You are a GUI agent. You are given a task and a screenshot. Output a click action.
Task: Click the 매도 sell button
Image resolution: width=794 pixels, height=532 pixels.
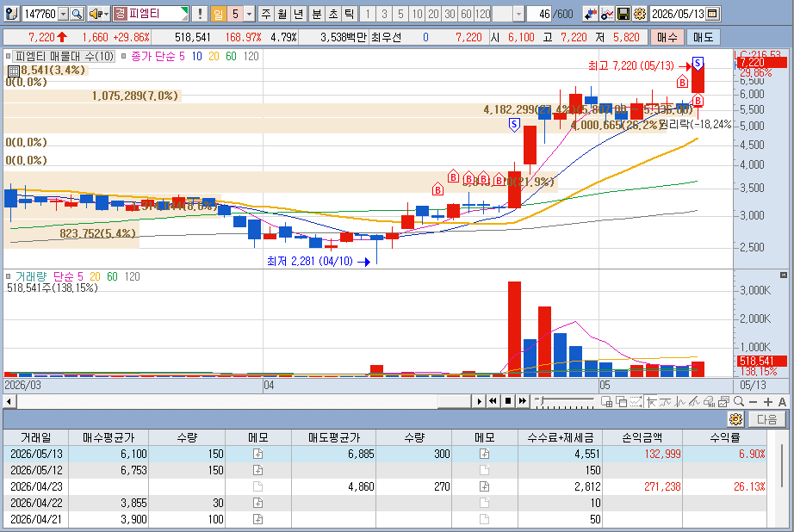[x=703, y=37]
